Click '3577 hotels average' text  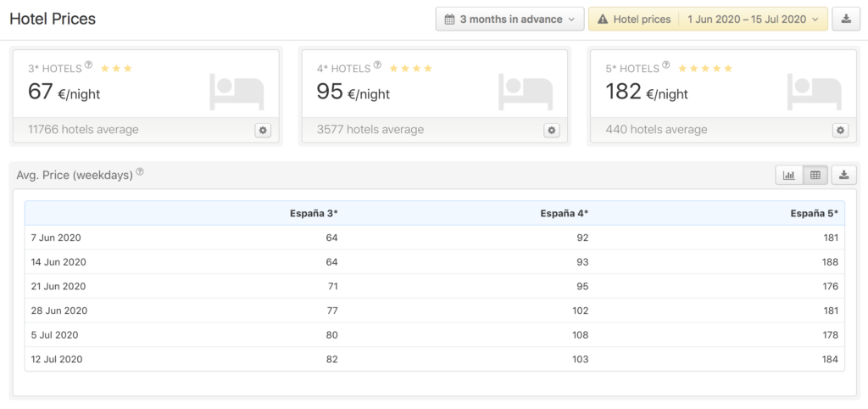tap(370, 130)
